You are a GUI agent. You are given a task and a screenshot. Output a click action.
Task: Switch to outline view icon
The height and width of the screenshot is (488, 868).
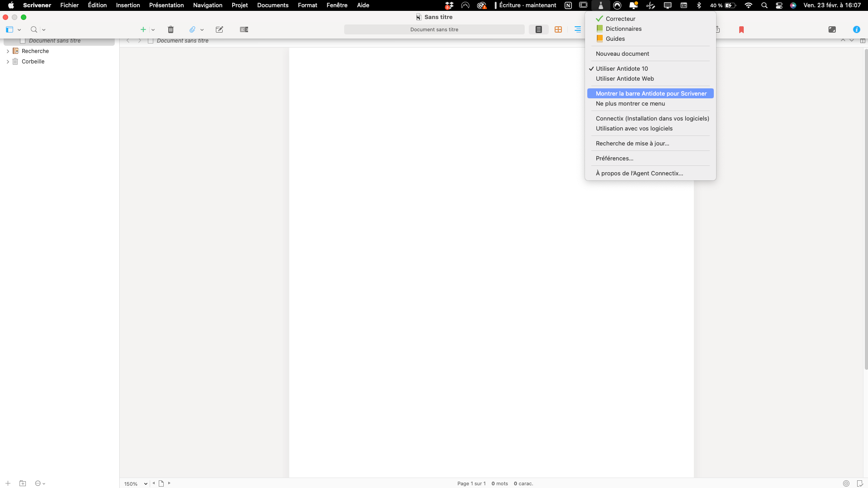tap(577, 29)
